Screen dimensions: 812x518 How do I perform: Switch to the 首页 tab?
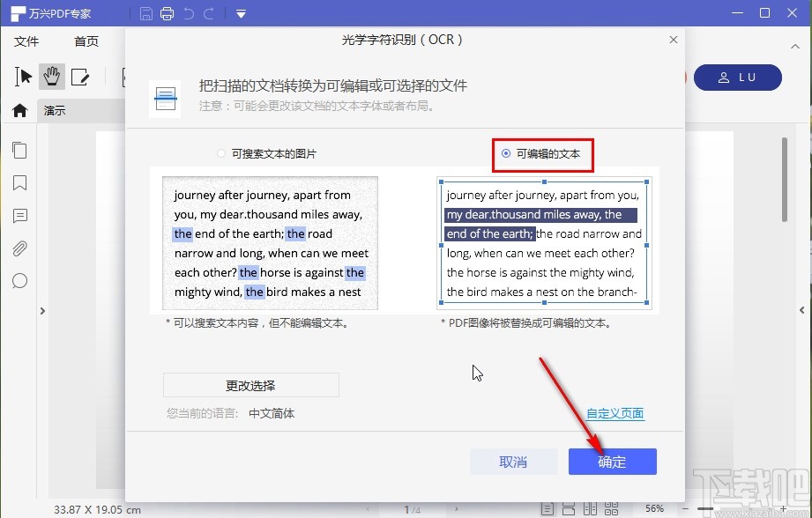[x=86, y=41]
